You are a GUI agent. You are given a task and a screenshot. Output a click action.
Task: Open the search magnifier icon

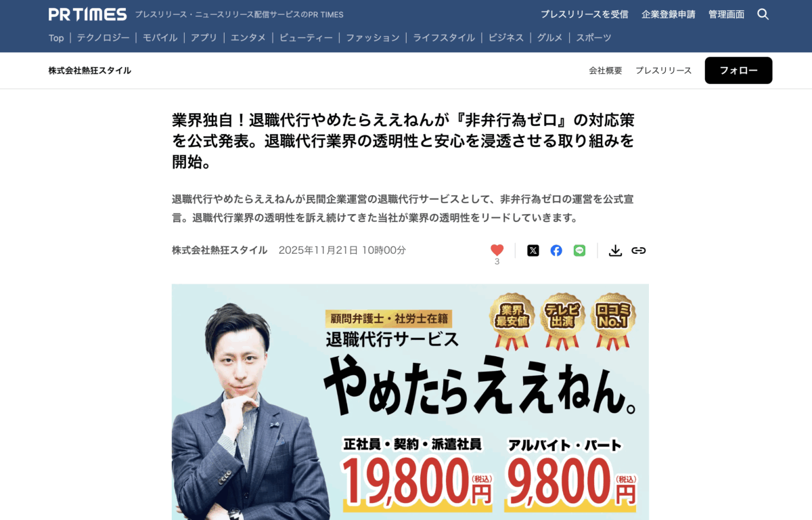pyautogui.click(x=763, y=14)
